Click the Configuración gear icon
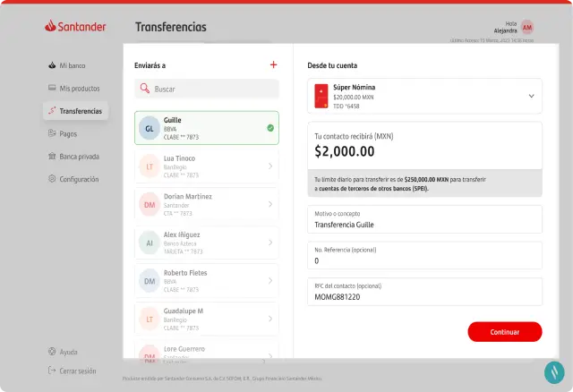573x392 pixels. click(x=52, y=179)
